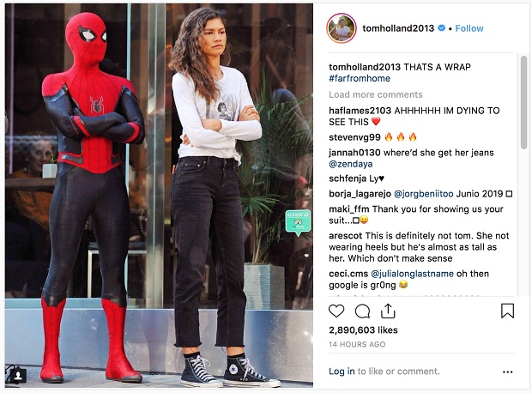Open tomholland2013 profile picture
Screen dimensions: 532x393
(x=342, y=28)
